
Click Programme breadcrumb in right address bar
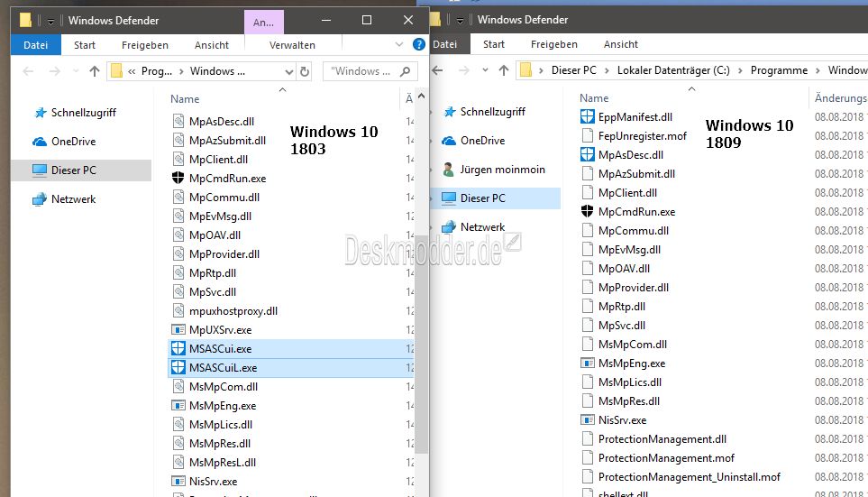point(779,70)
